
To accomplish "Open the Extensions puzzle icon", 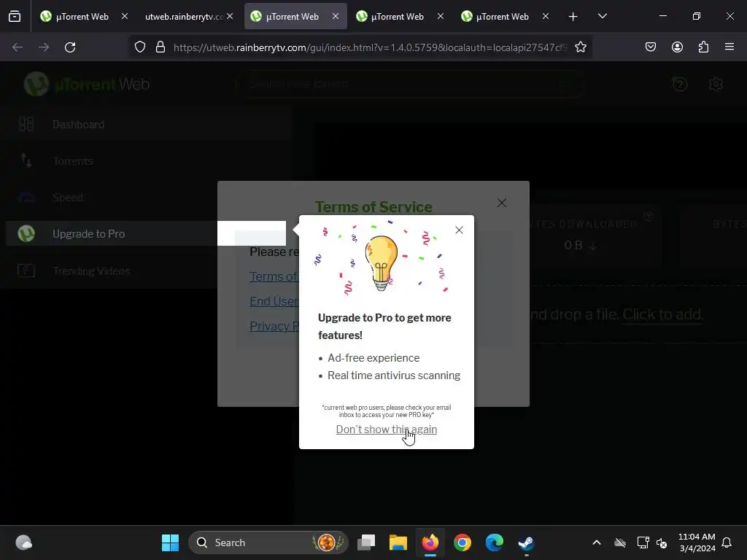I will pos(704,47).
